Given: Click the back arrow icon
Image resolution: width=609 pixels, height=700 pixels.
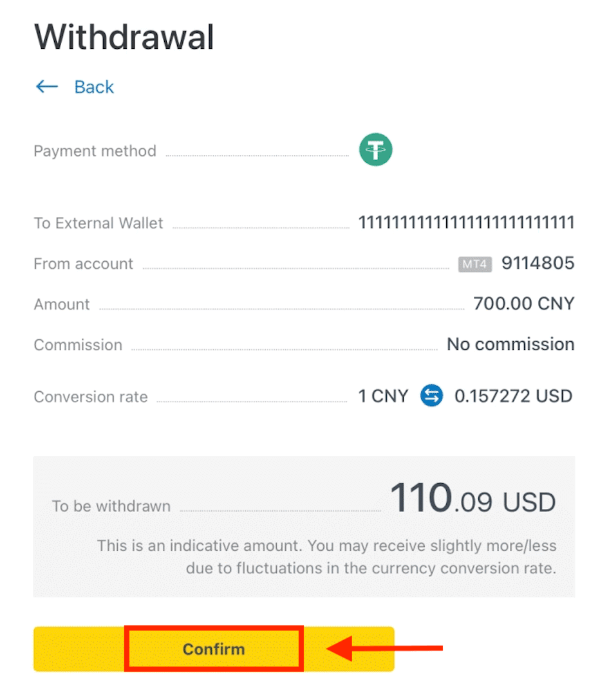Looking at the screenshot, I should (x=47, y=87).
